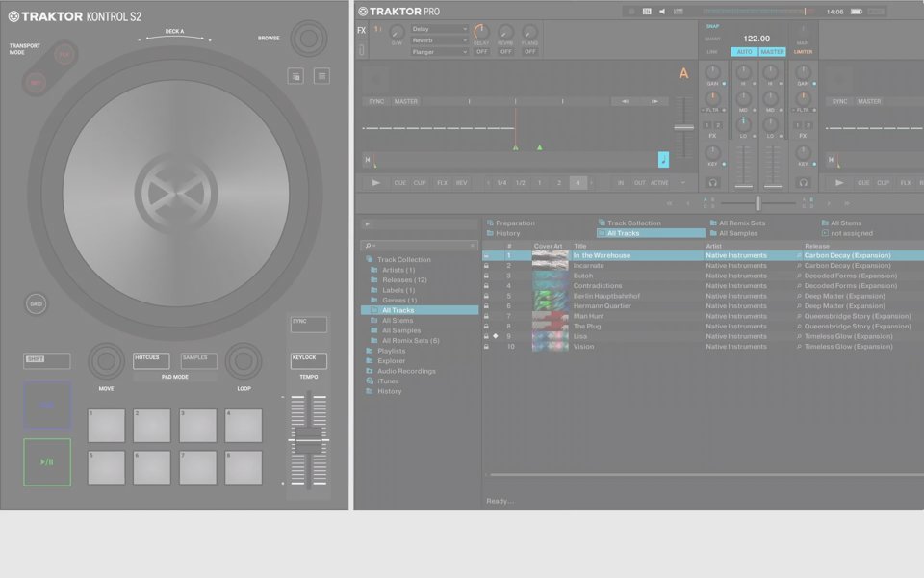
Task: Click the crossfader handle below the mixer
Action: tap(758, 203)
